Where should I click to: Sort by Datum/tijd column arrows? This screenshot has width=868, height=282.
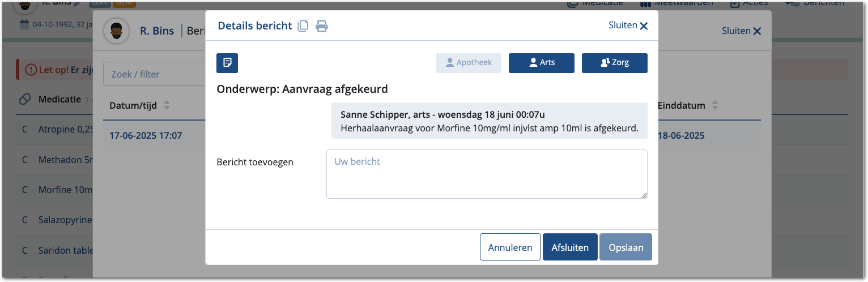(x=167, y=105)
